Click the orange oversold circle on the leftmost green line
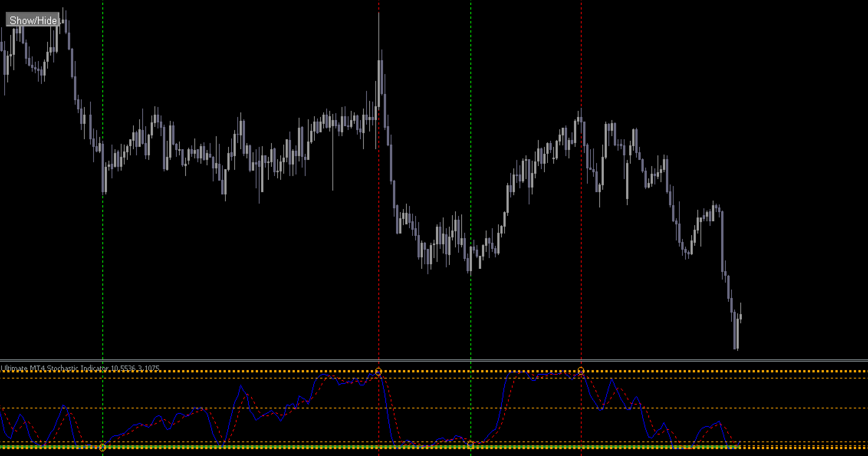868x456 pixels. (102, 447)
